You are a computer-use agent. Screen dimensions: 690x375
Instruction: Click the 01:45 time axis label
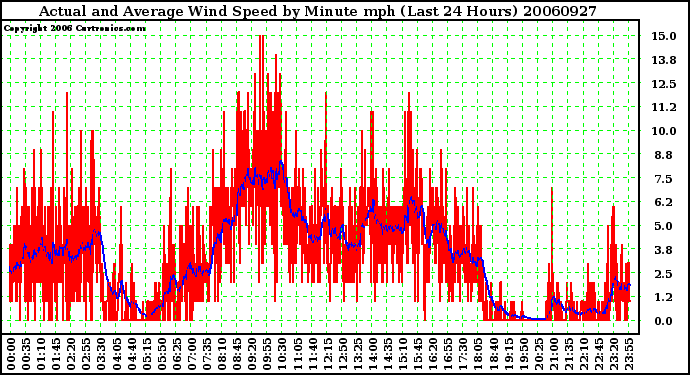(x=56, y=354)
